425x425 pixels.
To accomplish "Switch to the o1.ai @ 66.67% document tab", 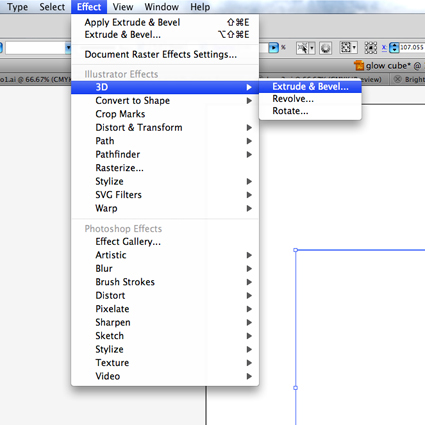I will (35, 79).
